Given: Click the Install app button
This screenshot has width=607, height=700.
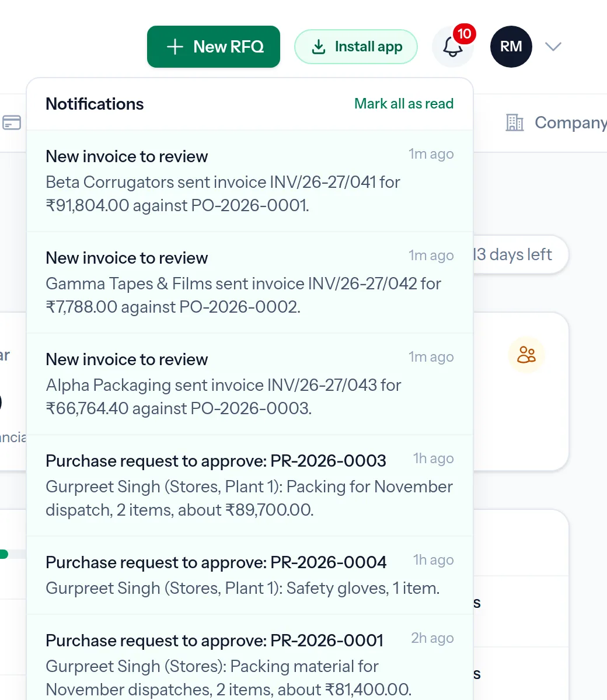Looking at the screenshot, I should [x=356, y=47].
